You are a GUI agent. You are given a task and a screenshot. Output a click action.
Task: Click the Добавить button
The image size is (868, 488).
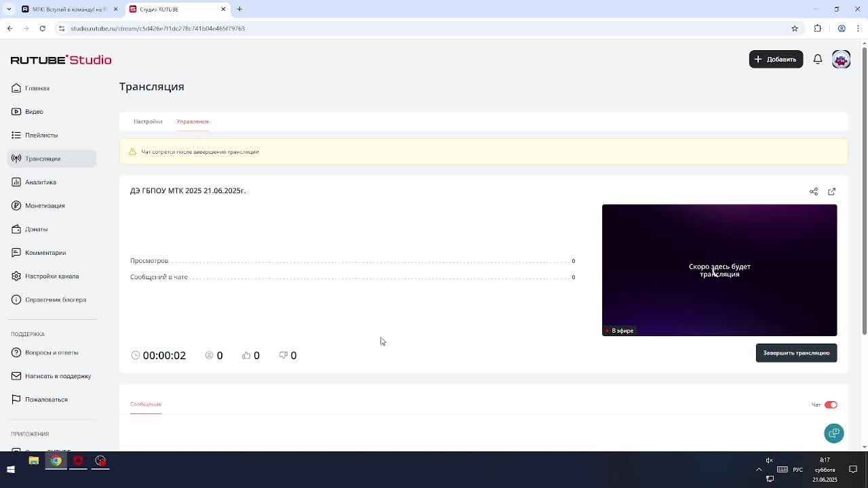[776, 59]
